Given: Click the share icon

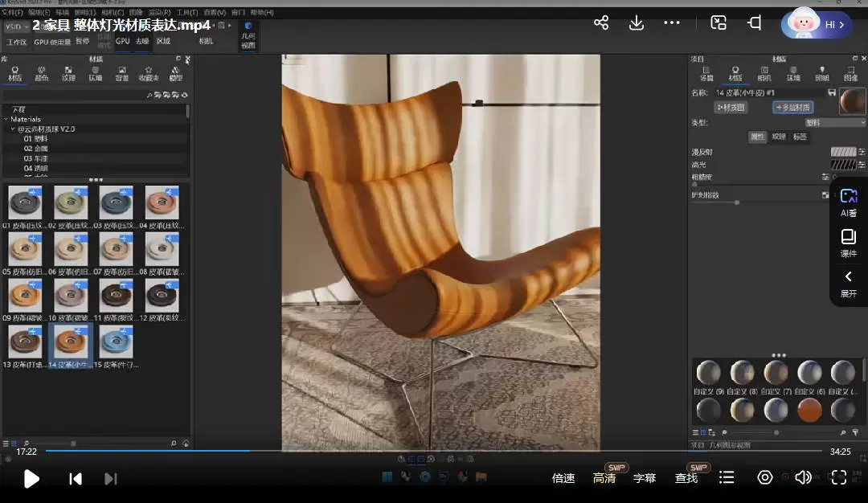Looking at the screenshot, I should [601, 22].
